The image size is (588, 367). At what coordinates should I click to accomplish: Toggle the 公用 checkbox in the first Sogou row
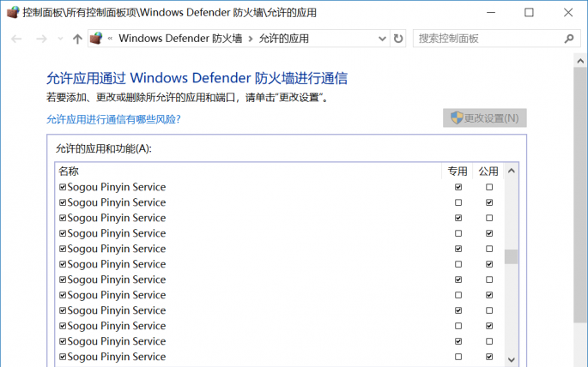pos(489,187)
